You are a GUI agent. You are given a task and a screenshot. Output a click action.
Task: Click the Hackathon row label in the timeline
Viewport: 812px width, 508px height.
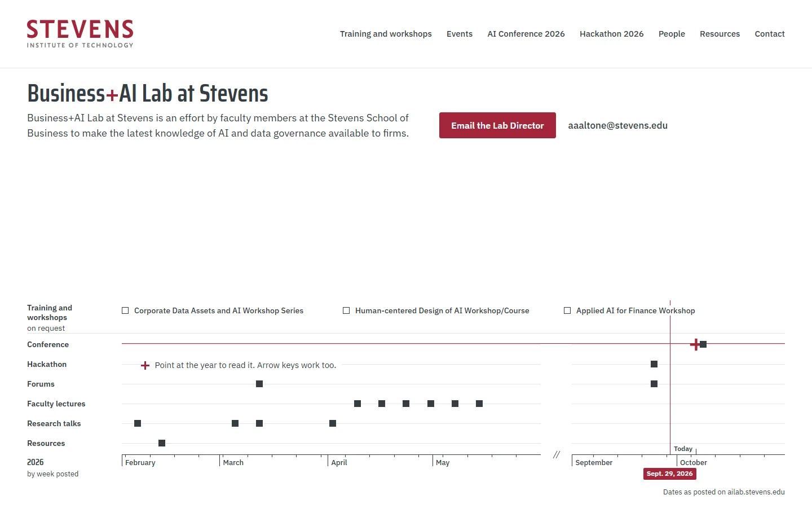pyautogui.click(x=47, y=364)
